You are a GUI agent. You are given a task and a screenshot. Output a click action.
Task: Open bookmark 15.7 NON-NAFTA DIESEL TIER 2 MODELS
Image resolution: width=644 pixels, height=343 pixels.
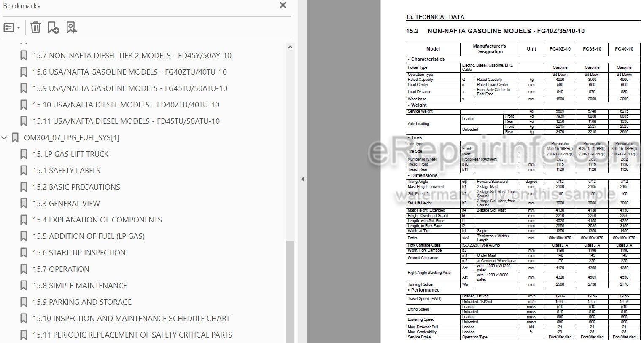point(132,56)
